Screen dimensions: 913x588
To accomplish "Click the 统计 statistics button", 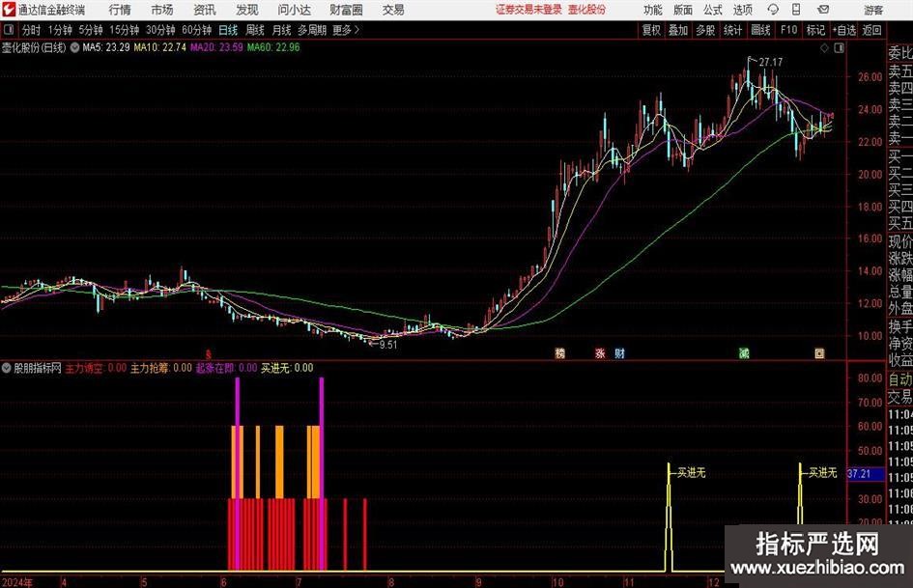I will tap(733, 30).
